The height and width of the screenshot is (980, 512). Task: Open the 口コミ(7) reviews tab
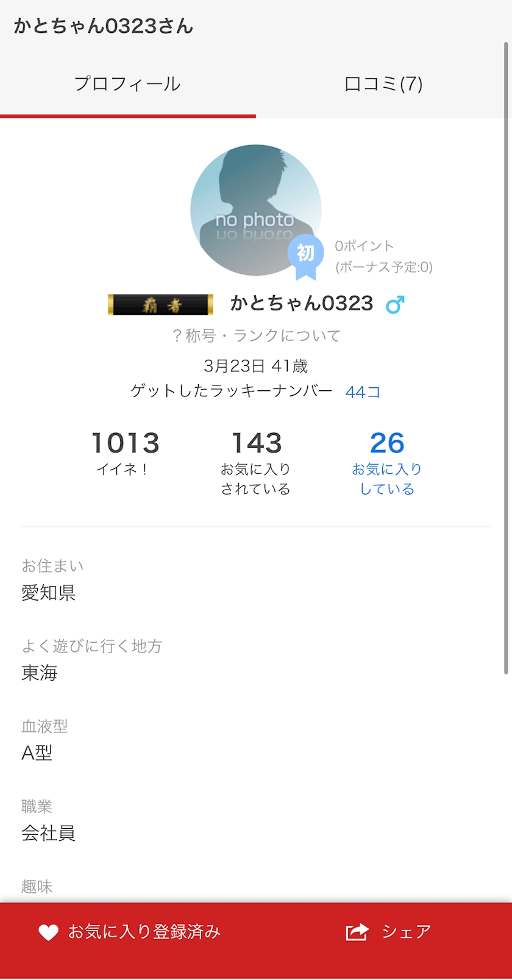click(383, 84)
